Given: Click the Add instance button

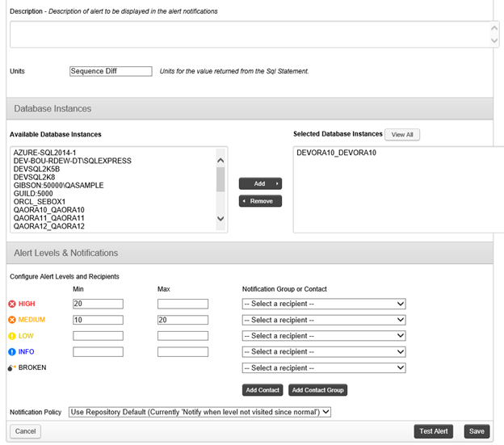Looking at the screenshot, I should pyautogui.click(x=260, y=184).
